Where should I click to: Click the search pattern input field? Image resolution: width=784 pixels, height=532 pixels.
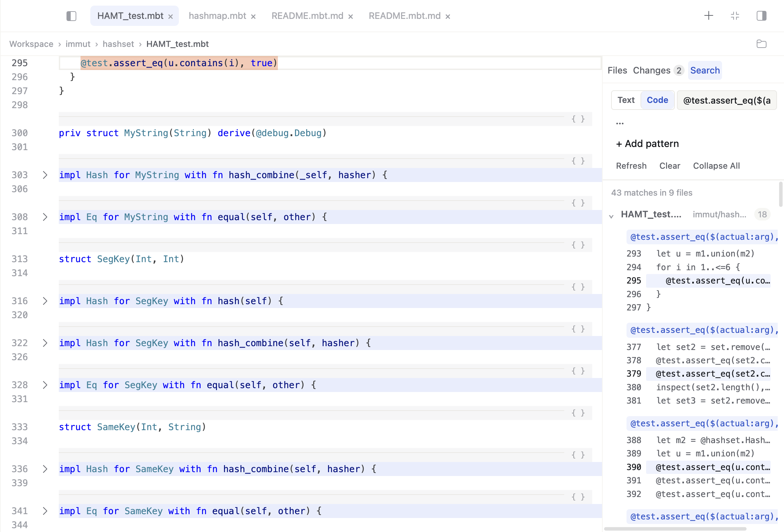(727, 100)
